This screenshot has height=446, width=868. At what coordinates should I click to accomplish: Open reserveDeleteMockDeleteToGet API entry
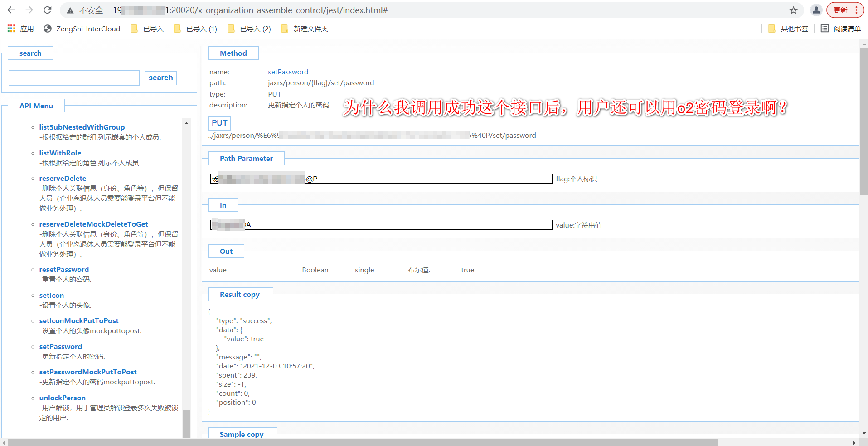93,224
